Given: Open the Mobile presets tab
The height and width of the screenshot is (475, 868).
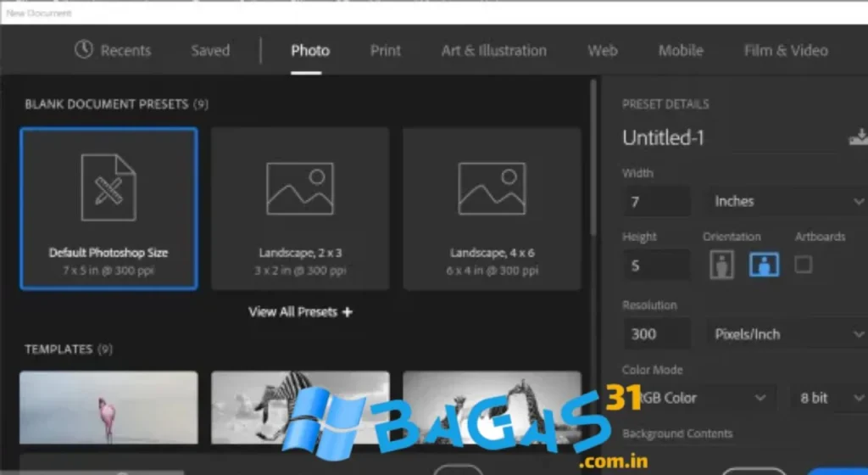Looking at the screenshot, I should [x=681, y=50].
